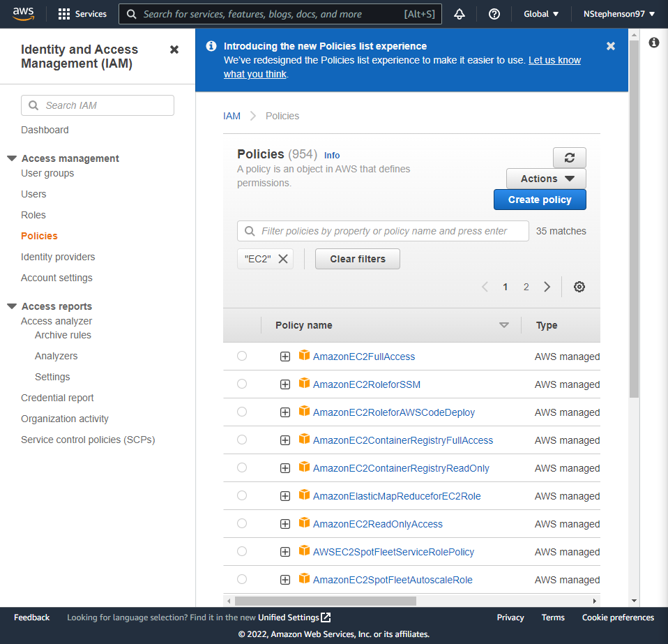Select the AmazonEC2FullAccess radio button
The width and height of the screenshot is (668, 644).
coord(242,356)
